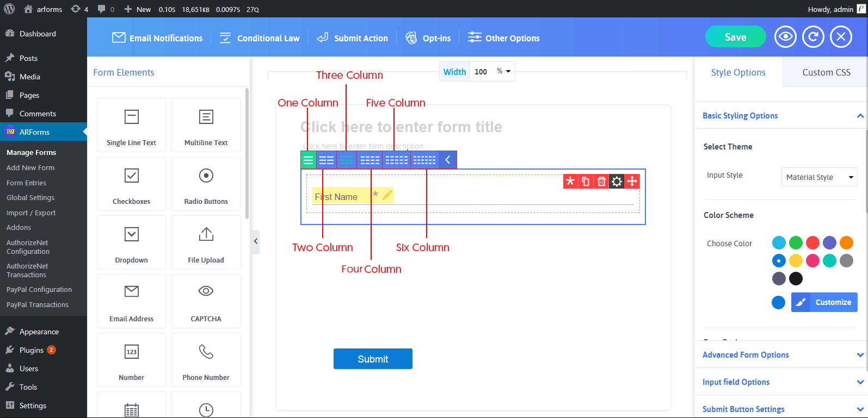Mark field as required with asterisk icon
The height and width of the screenshot is (418, 868).
coord(570,182)
